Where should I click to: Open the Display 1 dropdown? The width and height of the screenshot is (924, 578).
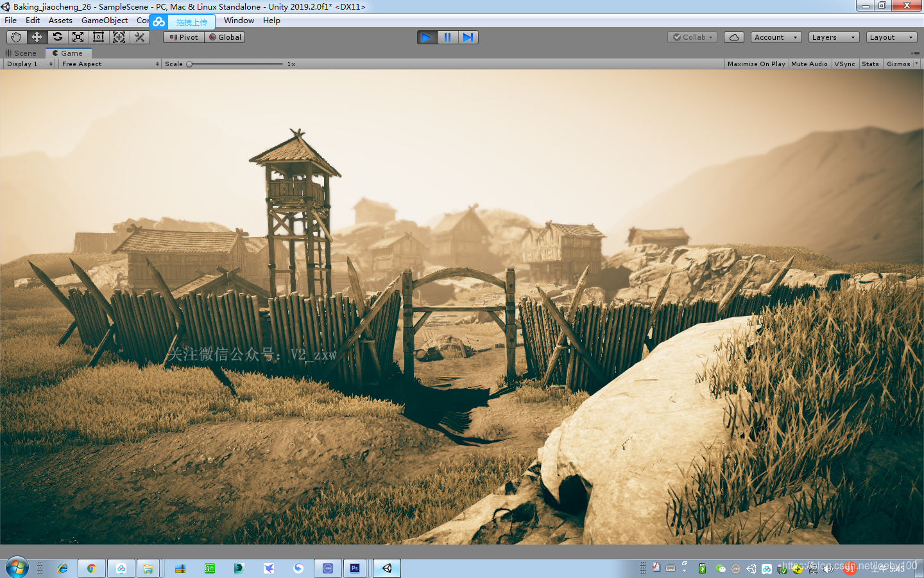[x=30, y=64]
